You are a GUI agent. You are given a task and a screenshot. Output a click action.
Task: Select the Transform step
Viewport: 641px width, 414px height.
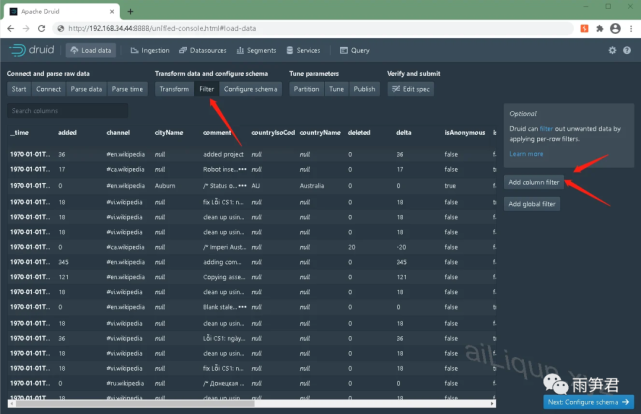tap(174, 89)
